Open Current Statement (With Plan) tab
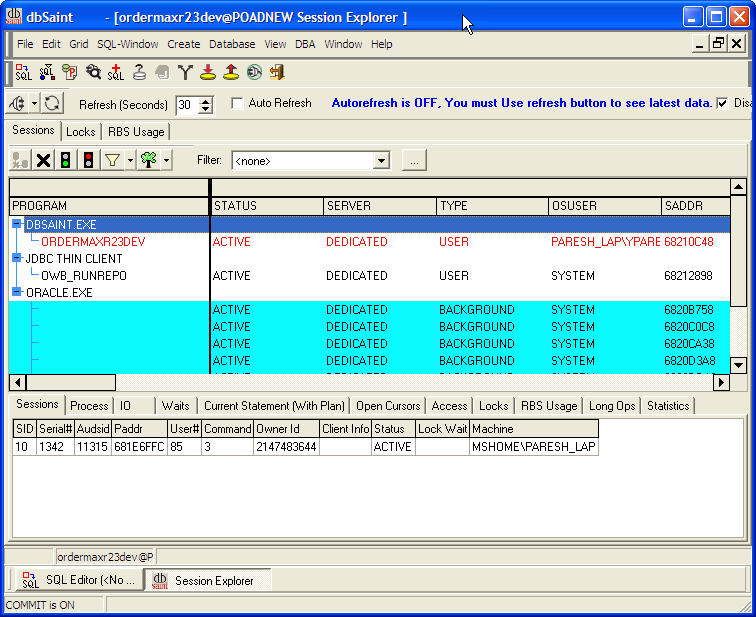This screenshot has width=756, height=617. tap(274, 406)
